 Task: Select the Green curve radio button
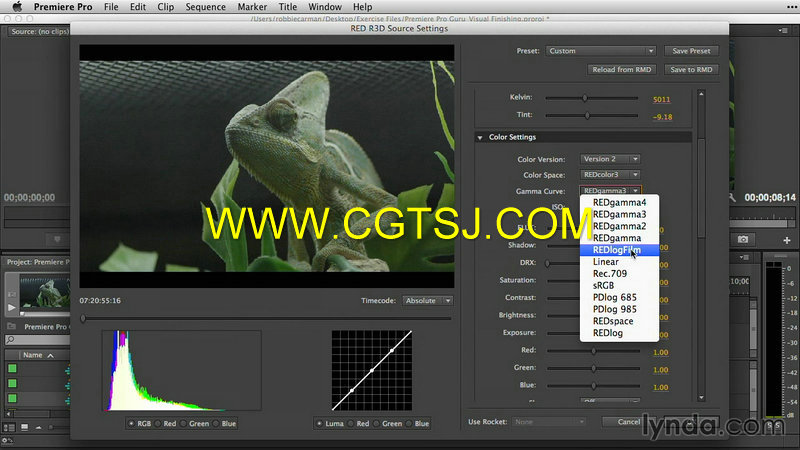(x=377, y=423)
